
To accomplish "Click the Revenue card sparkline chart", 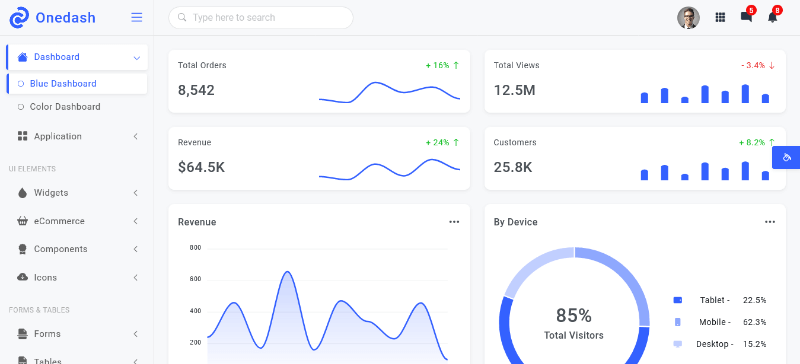I will point(389,169).
